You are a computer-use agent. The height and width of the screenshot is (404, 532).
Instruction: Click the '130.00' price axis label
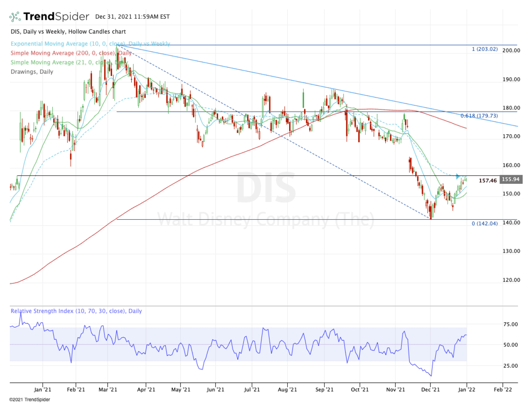point(511,251)
